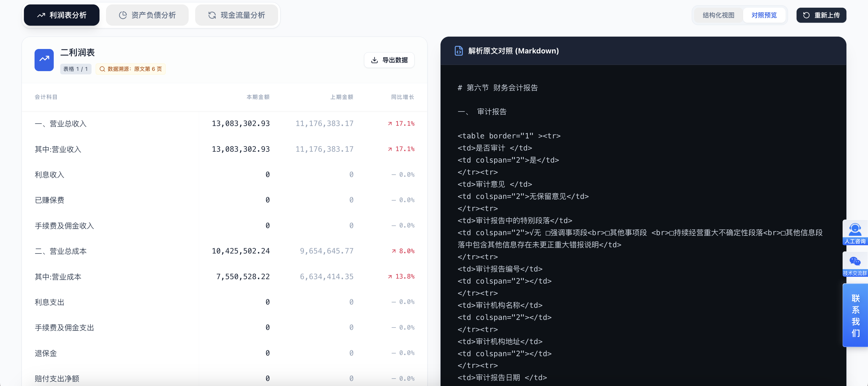Click the 同比增长 column header
868x386 pixels.
tap(402, 97)
